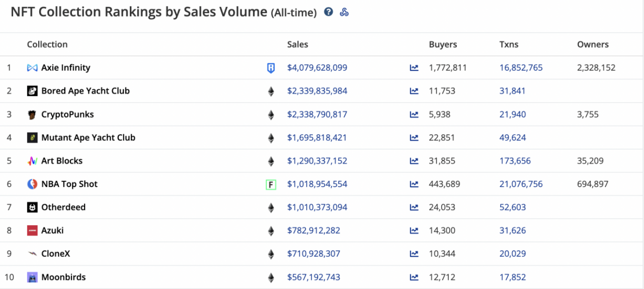Click the Txns column header

tap(509, 44)
